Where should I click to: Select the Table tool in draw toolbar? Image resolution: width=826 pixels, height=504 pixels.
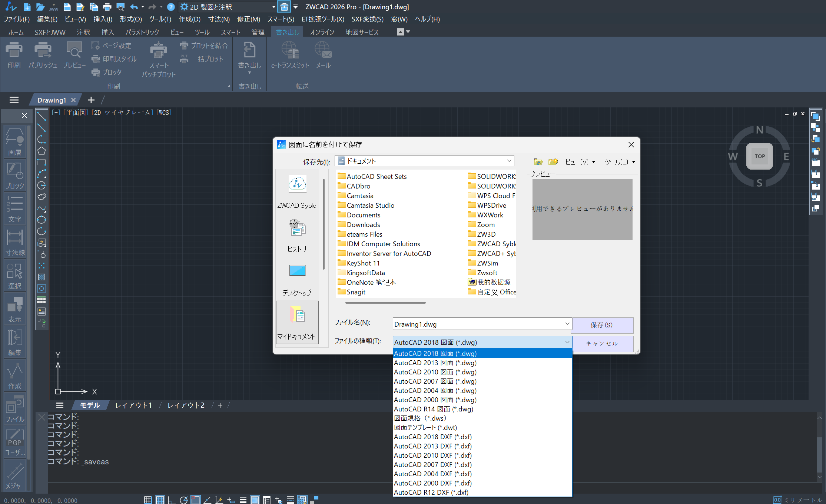pyautogui.click(x=42, y=300)
